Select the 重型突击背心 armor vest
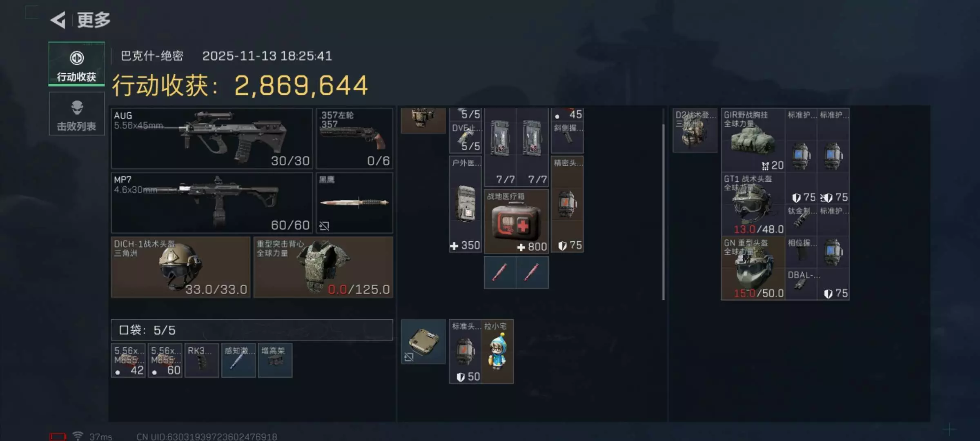Image resolution: width=980 pixels, height=441 pixels. coord(323,267)
